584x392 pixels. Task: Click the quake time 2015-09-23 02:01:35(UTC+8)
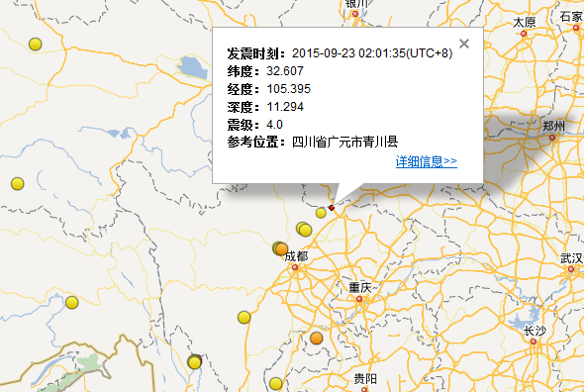[372, 53]
